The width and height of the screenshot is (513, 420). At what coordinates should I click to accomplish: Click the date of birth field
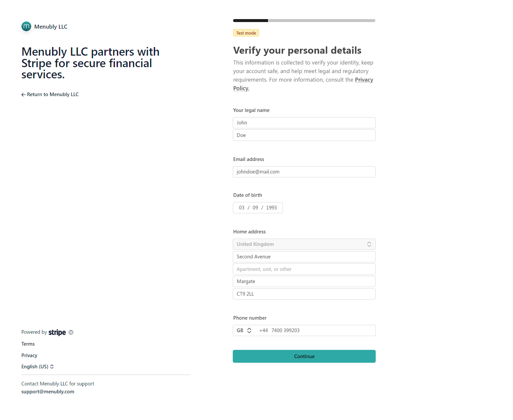(257, 208)
